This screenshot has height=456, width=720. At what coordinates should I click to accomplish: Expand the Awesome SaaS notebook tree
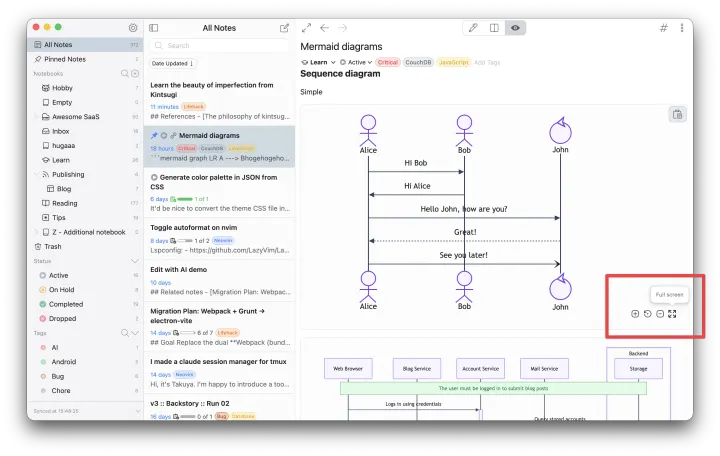(36, 117)
